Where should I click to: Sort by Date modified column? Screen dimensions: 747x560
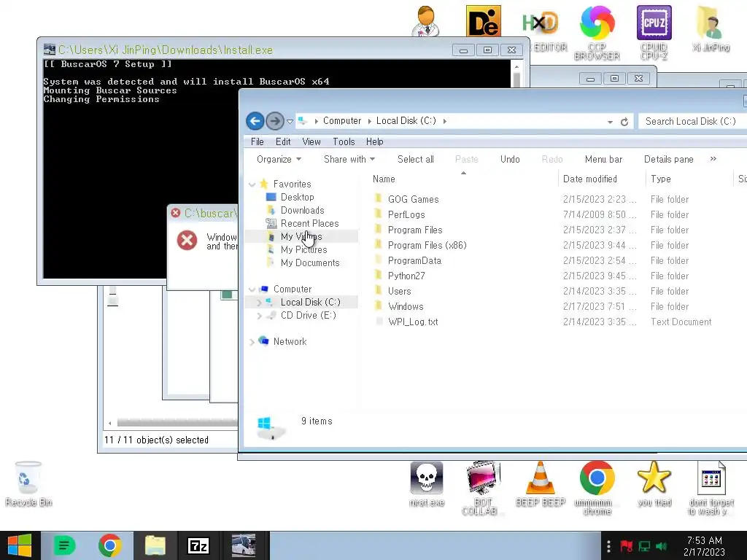coord(590,179)
